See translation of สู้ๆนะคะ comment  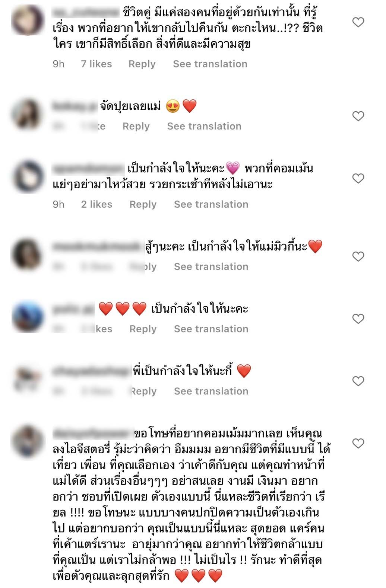tap(211, 267)
